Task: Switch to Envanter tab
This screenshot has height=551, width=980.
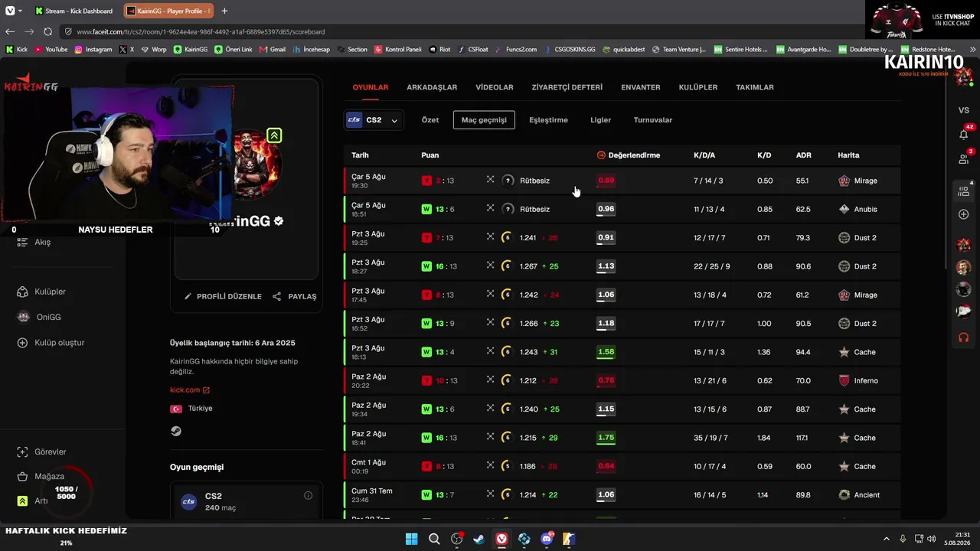Action: (x=641, y=87)
